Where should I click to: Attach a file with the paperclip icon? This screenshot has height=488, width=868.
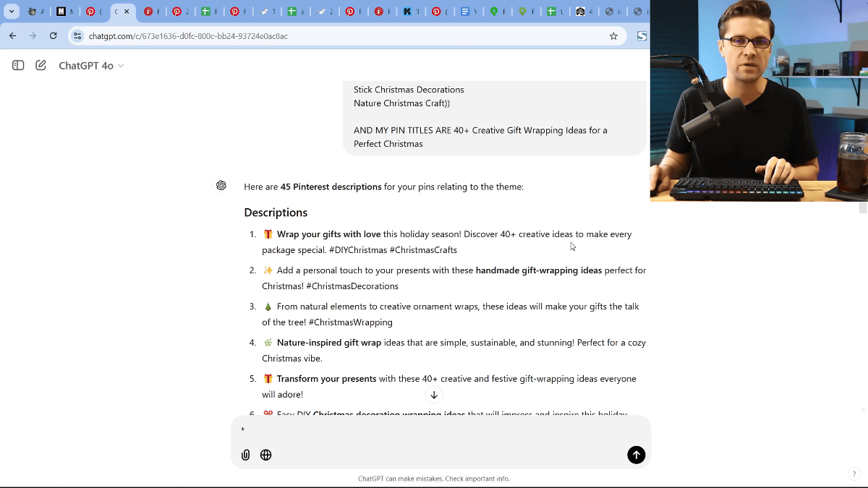[x=246, y=455]
